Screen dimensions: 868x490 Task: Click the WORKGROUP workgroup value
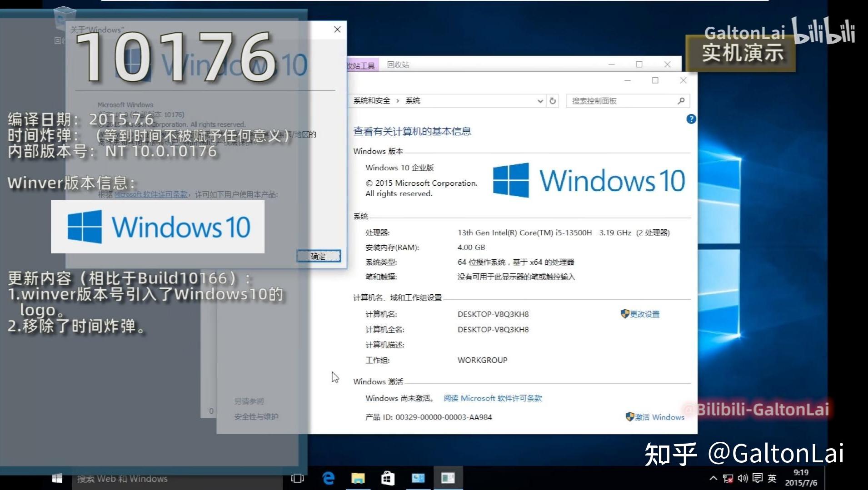click(482, 360)
